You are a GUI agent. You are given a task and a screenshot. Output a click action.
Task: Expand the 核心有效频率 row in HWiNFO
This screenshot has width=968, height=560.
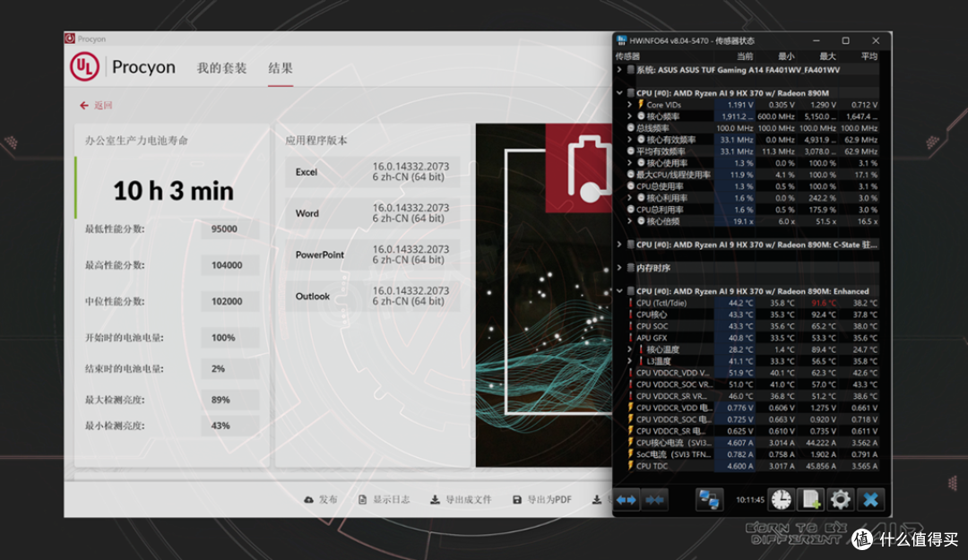[630, 140]
